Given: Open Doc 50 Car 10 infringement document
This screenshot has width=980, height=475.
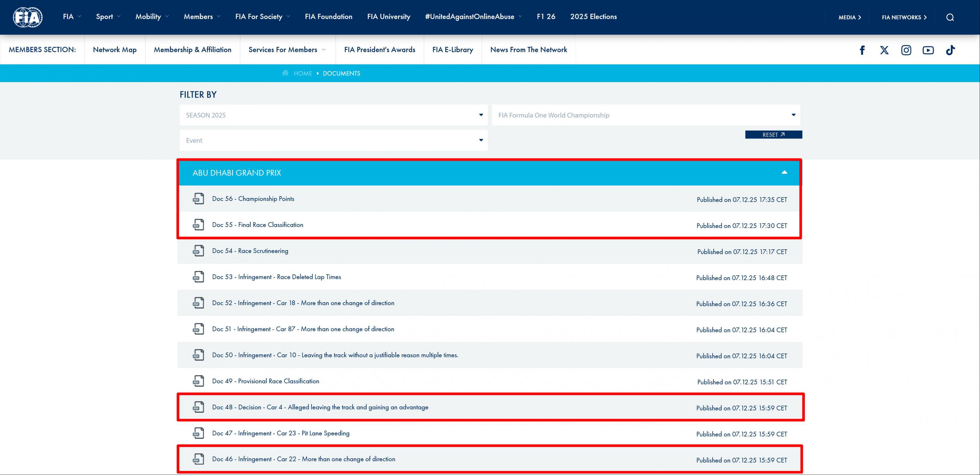Looking at the screenshot, I should (335, 355).
